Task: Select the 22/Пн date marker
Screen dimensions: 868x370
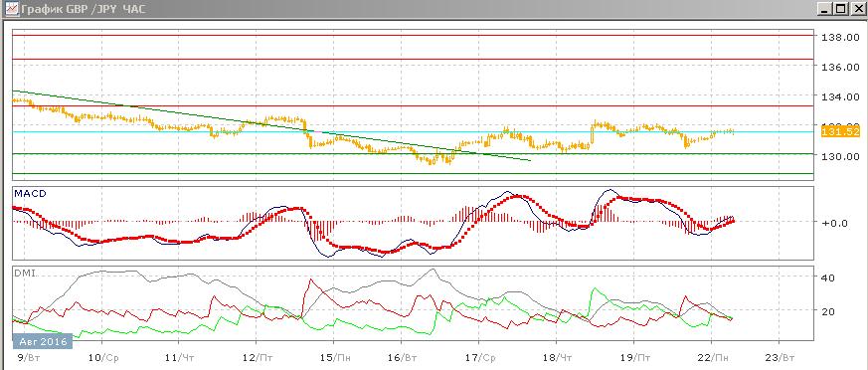Action: pyautogui.click(x=714, y=357)
